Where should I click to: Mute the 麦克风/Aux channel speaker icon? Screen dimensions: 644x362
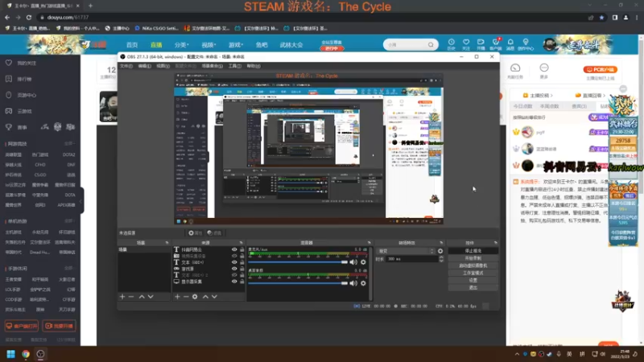coord(353,262)
